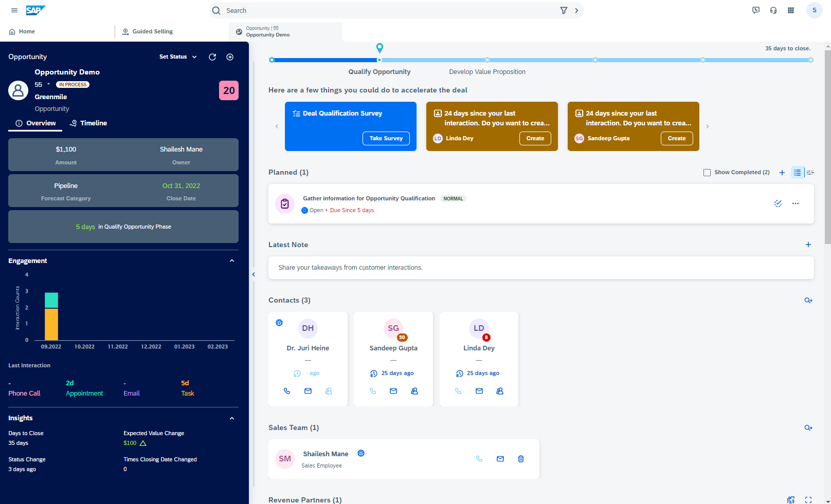Image resolution: width=831 pixels, height=504 pixels.
Task: Open the feedback chat icon in header
Action: click(756, 10)
